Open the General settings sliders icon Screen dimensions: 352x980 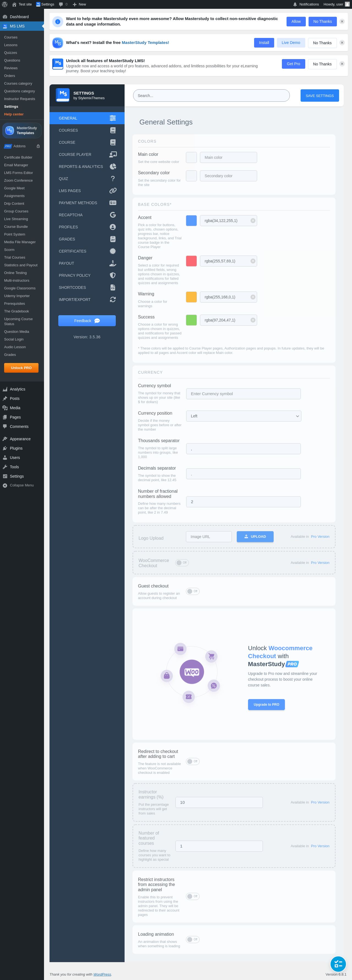113,118
